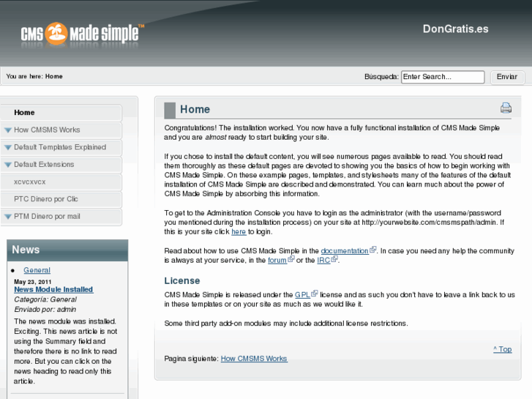Click the License section heading
The height and width of the screenshot is (399, 532).
[182, 281]
